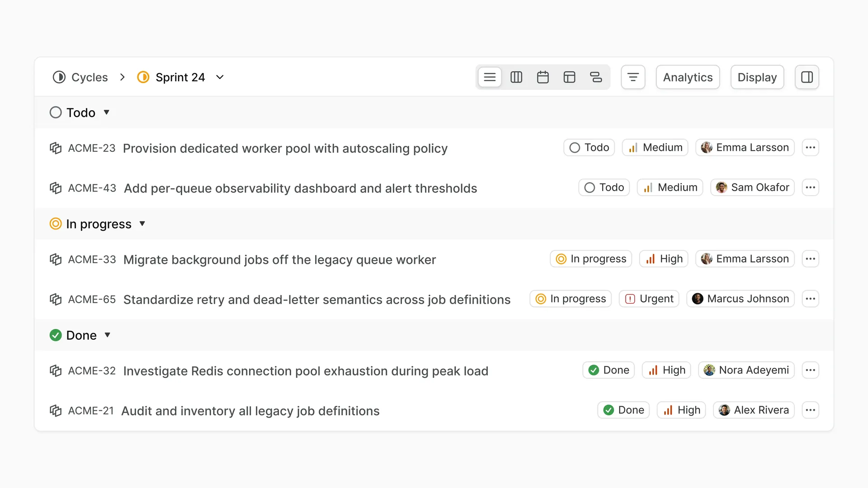Change the Medium priority of ACME-43
The width and height of the screenshot is (868, 488).
coord(670,187)
